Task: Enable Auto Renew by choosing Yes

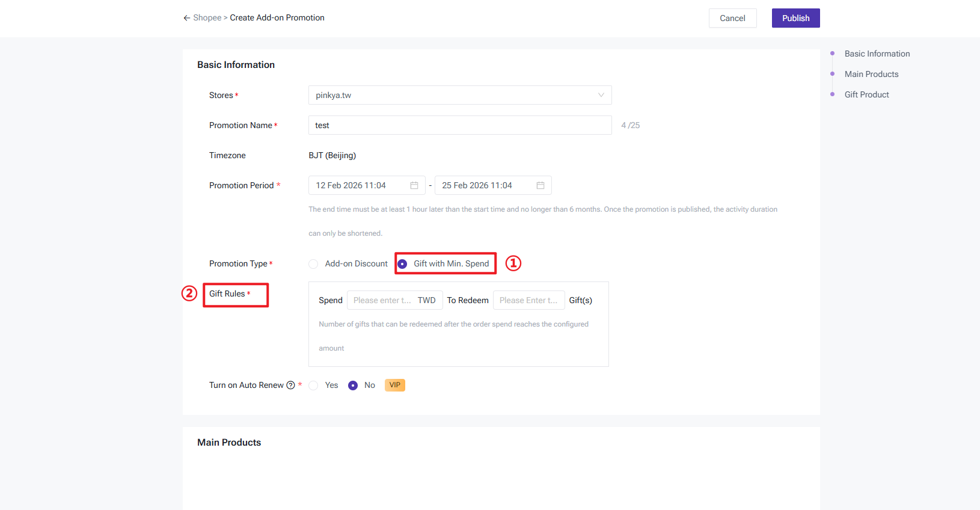Action: [x=313, y=386]
